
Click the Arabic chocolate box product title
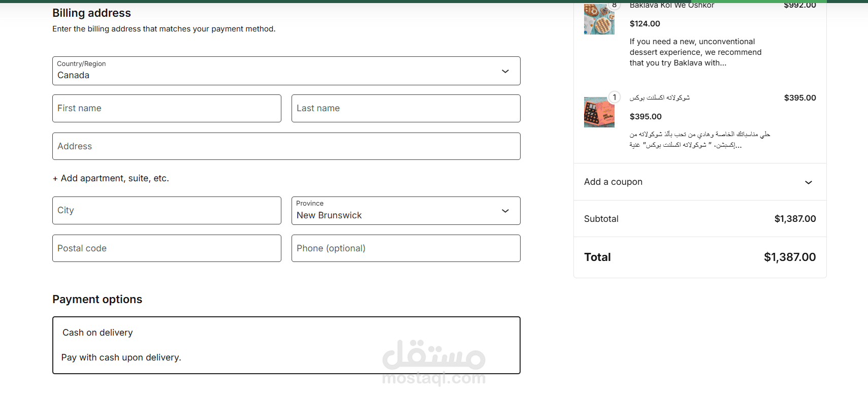point(660,97)
